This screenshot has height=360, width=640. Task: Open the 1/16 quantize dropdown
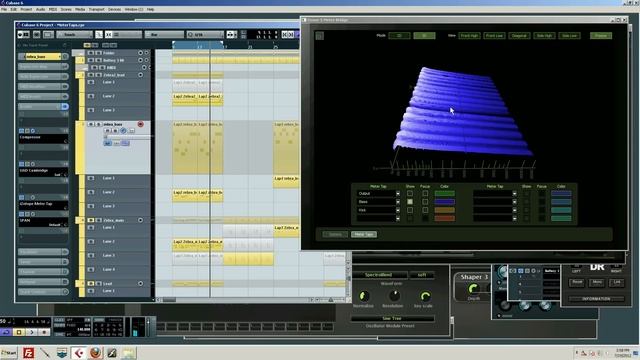point(205,35)
